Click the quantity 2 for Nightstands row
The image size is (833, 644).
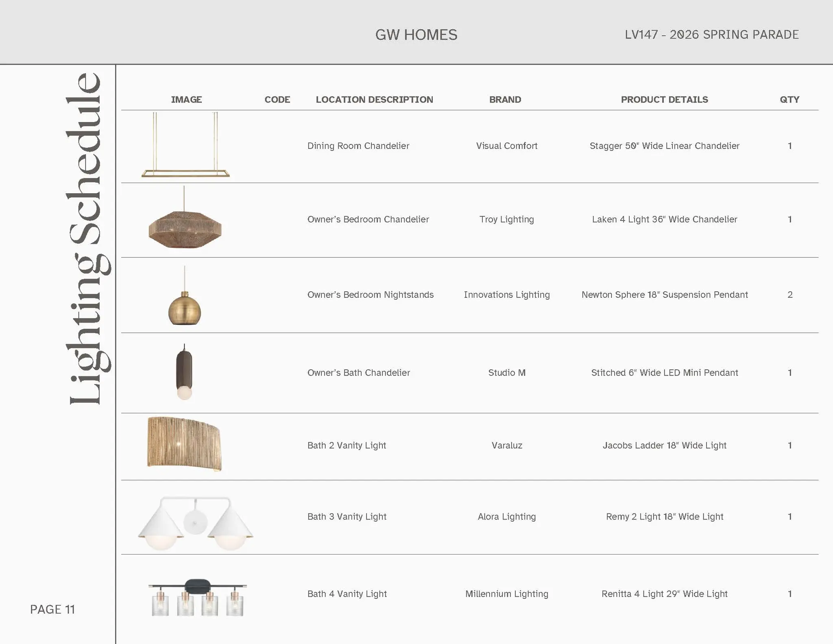pyautogui.click(x=789, y=295)
